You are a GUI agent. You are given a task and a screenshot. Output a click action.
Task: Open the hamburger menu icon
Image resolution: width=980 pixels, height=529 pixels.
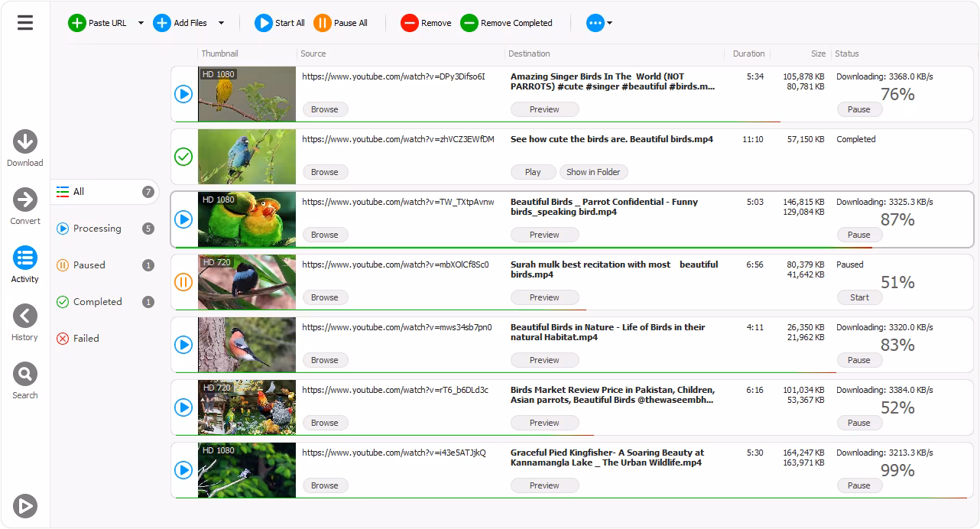tap(25, 23)
